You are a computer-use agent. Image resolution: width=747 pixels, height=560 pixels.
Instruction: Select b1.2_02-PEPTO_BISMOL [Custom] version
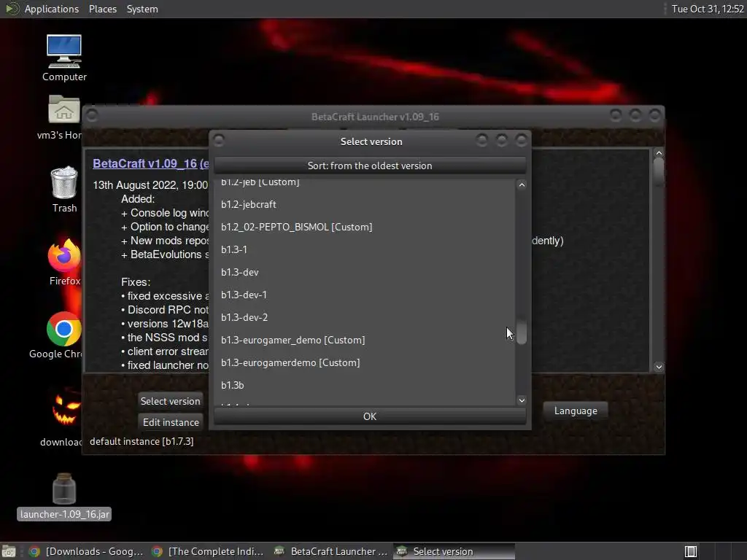pyautogui.click(x=365, y=227)
